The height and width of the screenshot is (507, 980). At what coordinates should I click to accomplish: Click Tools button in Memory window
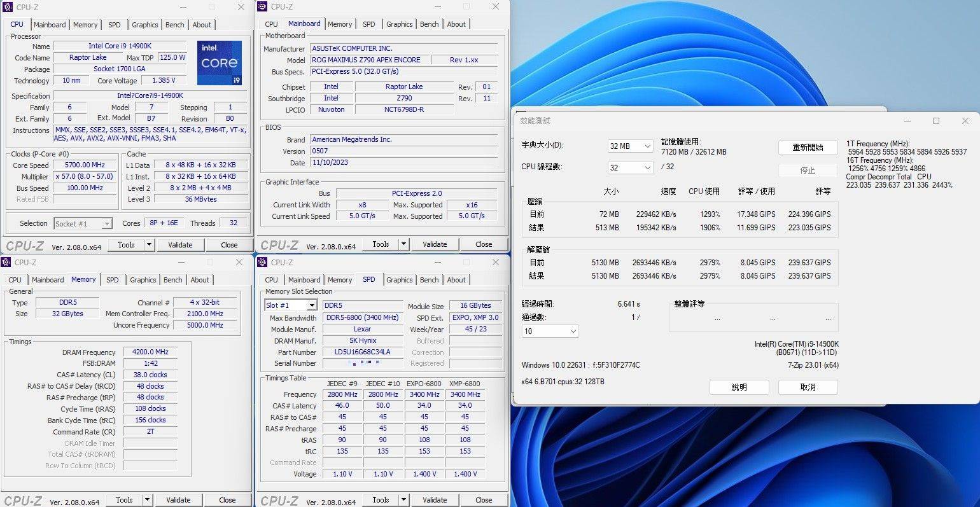coord(125,500)
